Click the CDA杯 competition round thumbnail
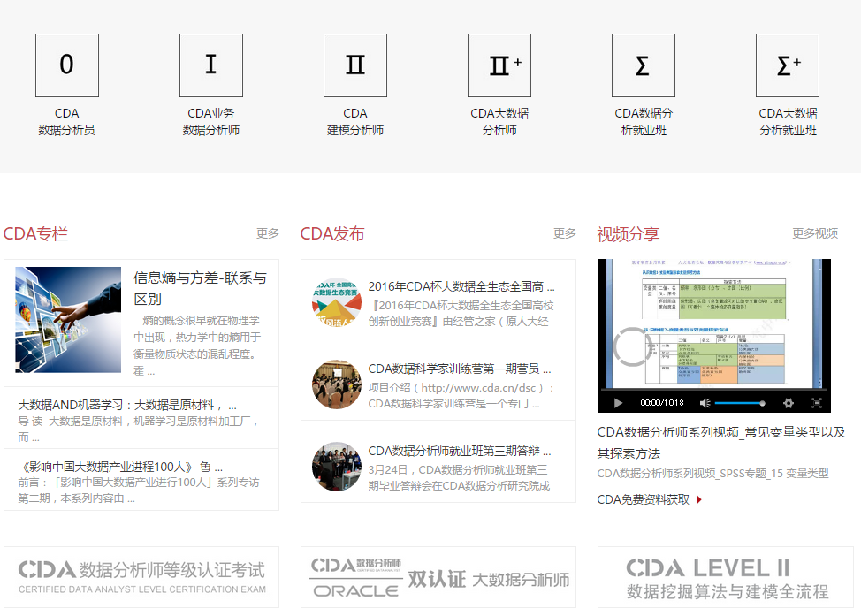Viewport: 861px width, 616px height. click(x=337, y=302)
